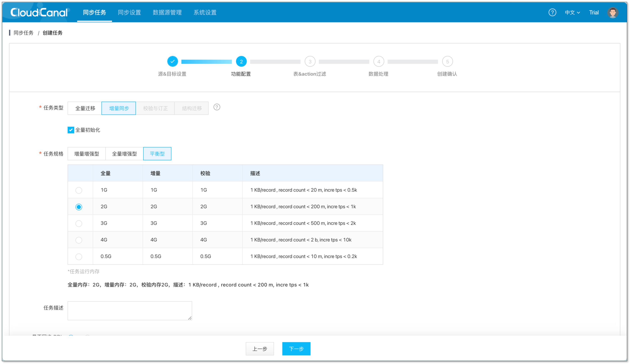Screen dimensions: 630x364
Task: Click the CloudCanal logo
Action: pyautogui.click(x=39, y=12)
